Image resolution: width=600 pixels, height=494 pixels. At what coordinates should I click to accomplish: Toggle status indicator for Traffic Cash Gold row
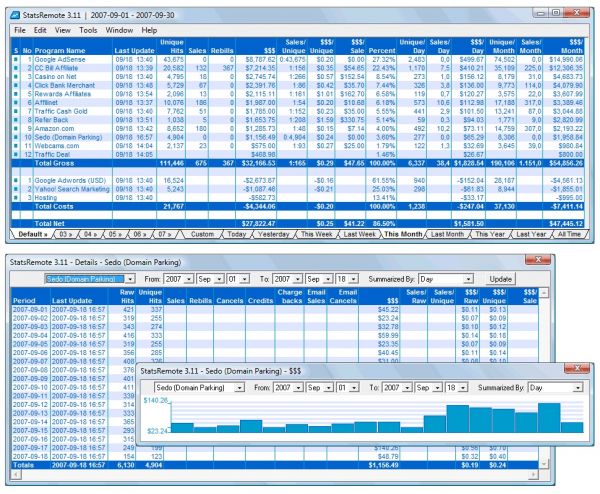pos(16,111)
